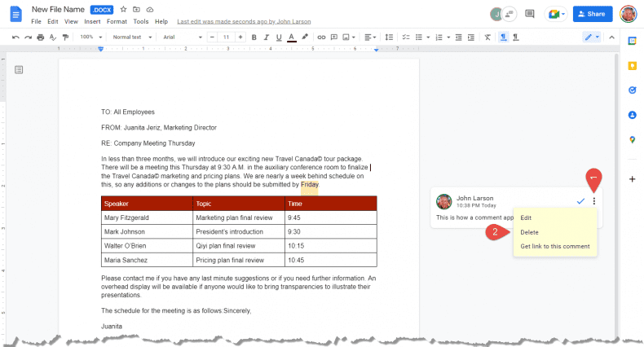644x347 pixels.
Task: Click the blue Share button
Action: [592, 14]
